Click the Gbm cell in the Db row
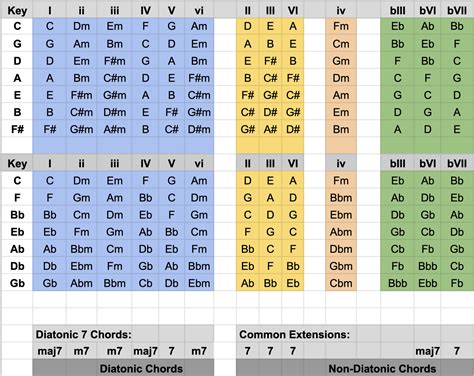The image size is (474, 376). [x=341, y=266]
